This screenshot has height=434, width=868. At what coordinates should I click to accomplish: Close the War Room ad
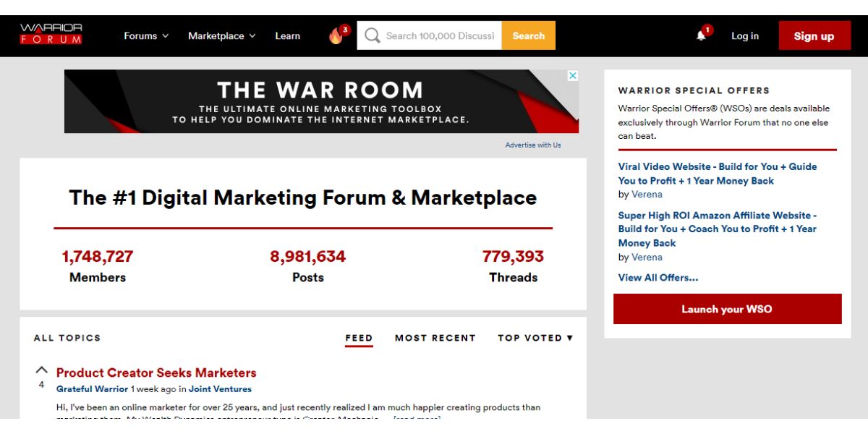click(x=572, y=76)
